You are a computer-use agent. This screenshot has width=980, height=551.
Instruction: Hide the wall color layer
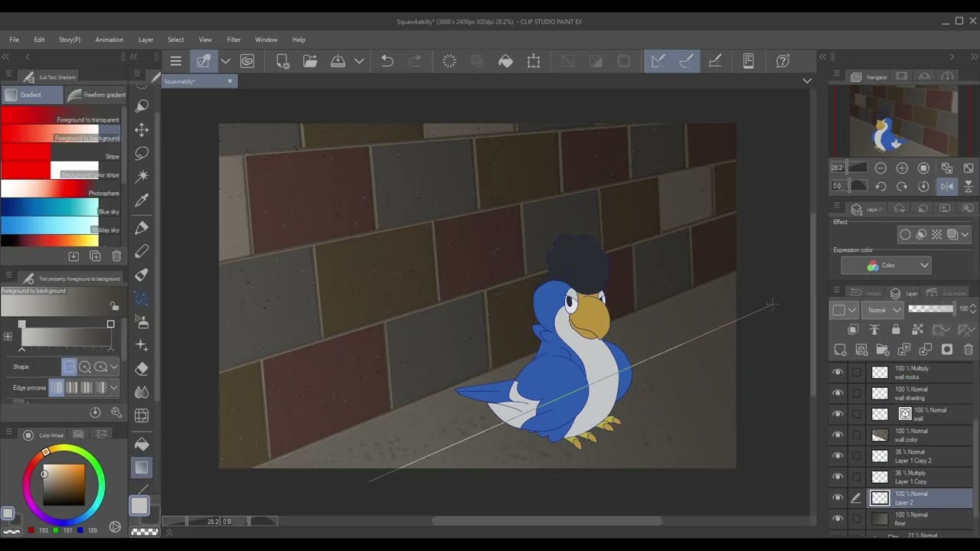[838, 435]
